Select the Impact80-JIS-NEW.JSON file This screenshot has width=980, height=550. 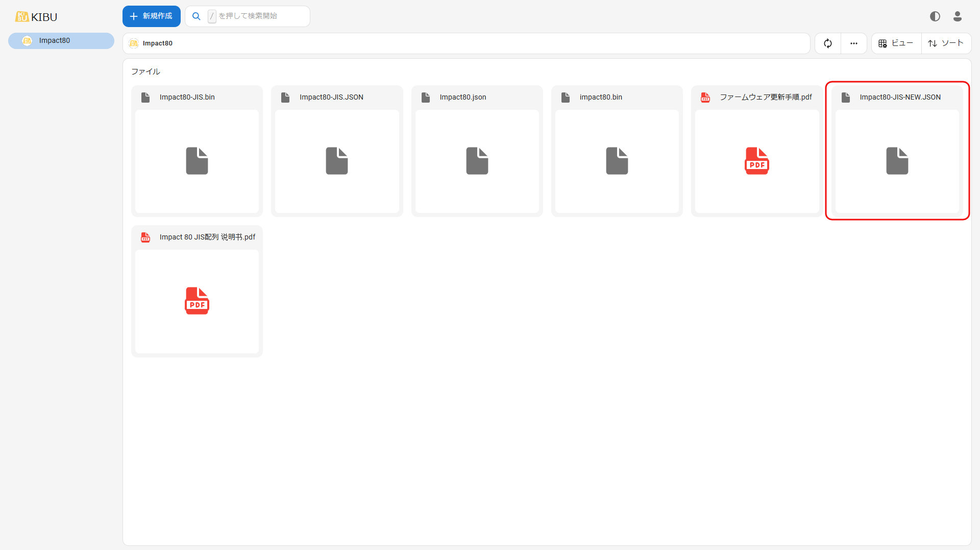coord(897,151)
